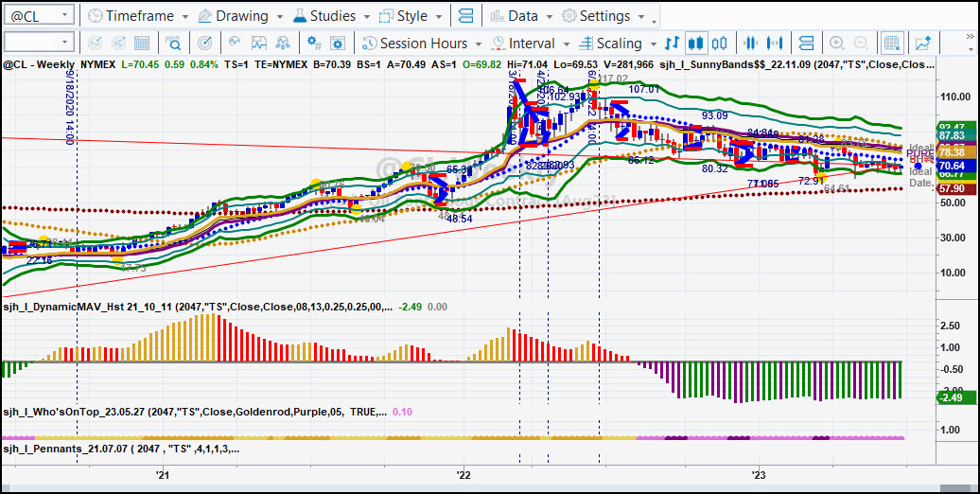Click the increase bar spacing icon

pyautogui.click(x=775, y=44)
